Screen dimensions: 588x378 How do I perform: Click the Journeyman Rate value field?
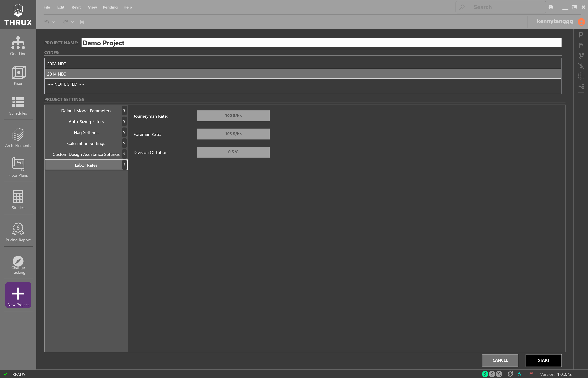point(233,116)
